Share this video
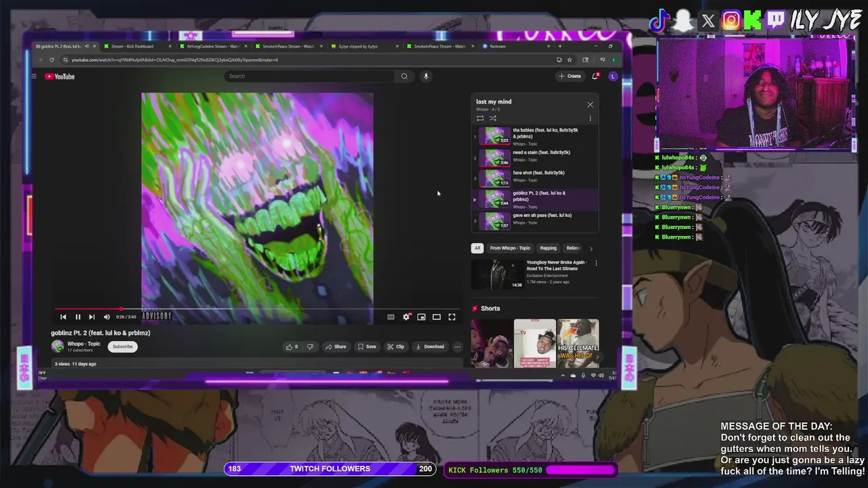Image resolution: width=868 pixels, height=488 pixels. click(x=336, y=346)
